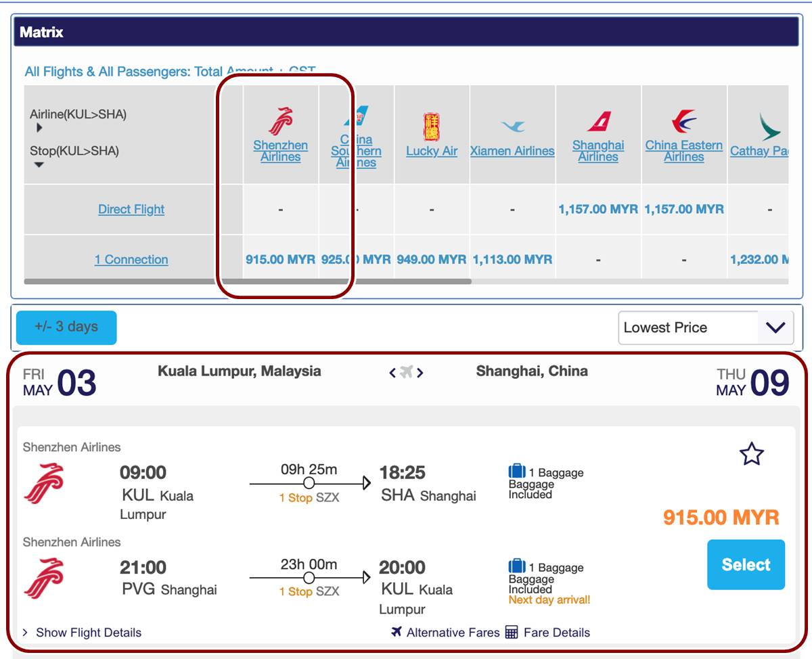812x659 pixels.
Task: Click the 1,232.00 MYR Cathay Pacific price
Action: [759, 259]
